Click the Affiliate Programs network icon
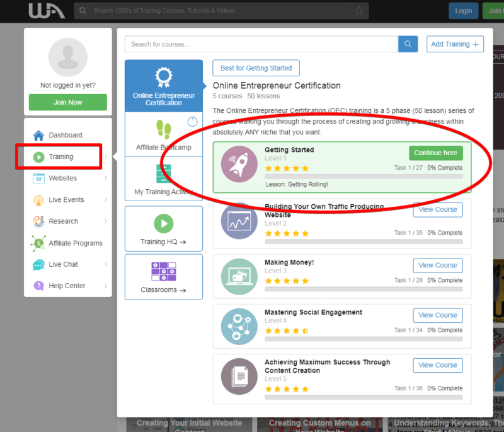The height and width of the screenshot is (432, 504). (38, 243)
